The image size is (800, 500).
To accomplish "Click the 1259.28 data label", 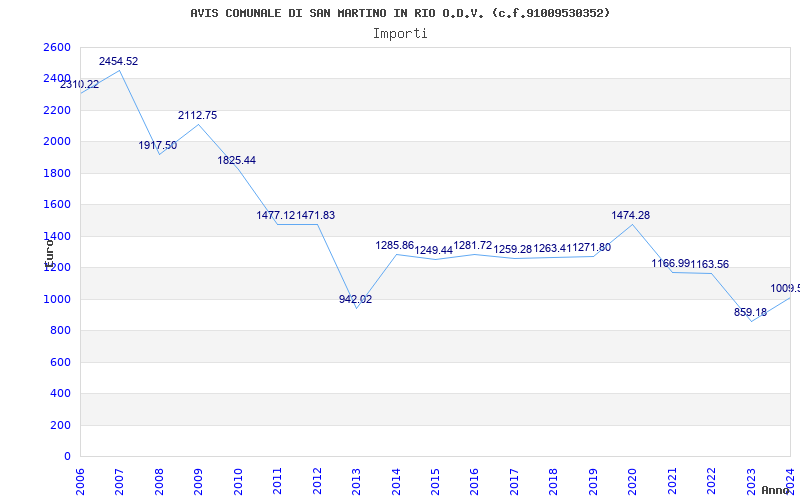I will [x=513, y=249].
